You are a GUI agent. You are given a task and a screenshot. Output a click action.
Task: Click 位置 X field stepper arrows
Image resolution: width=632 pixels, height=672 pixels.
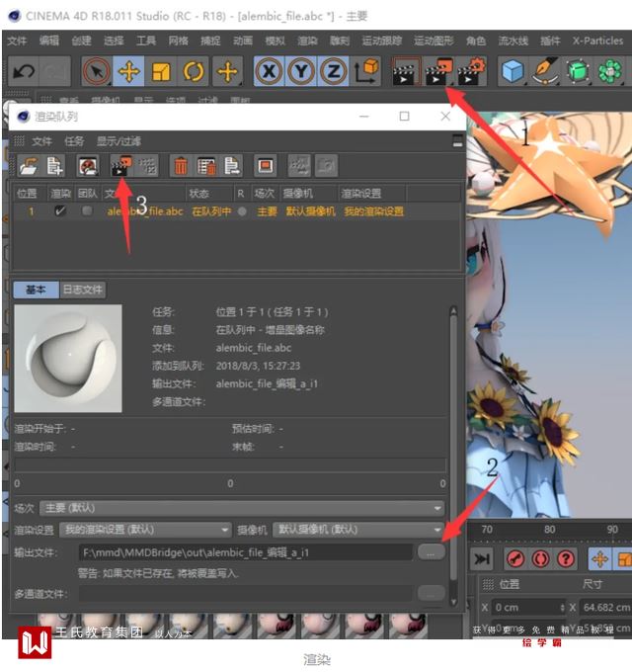coord(562,608)
